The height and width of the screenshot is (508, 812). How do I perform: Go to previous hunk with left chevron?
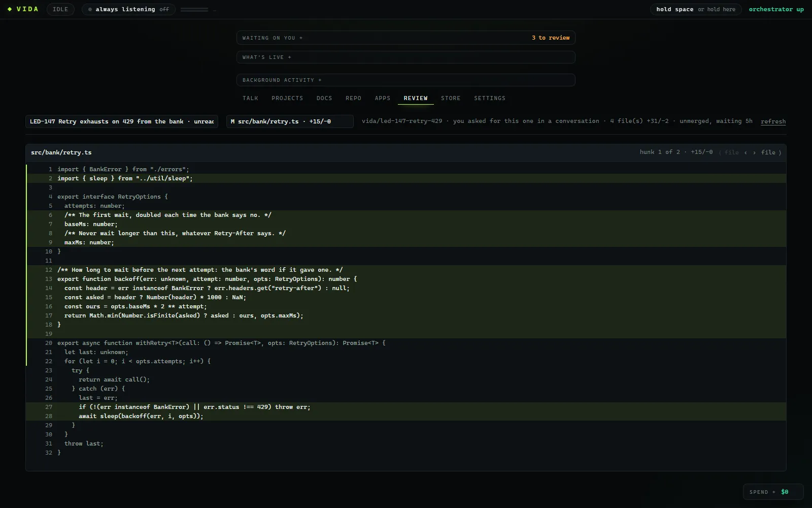746,152
